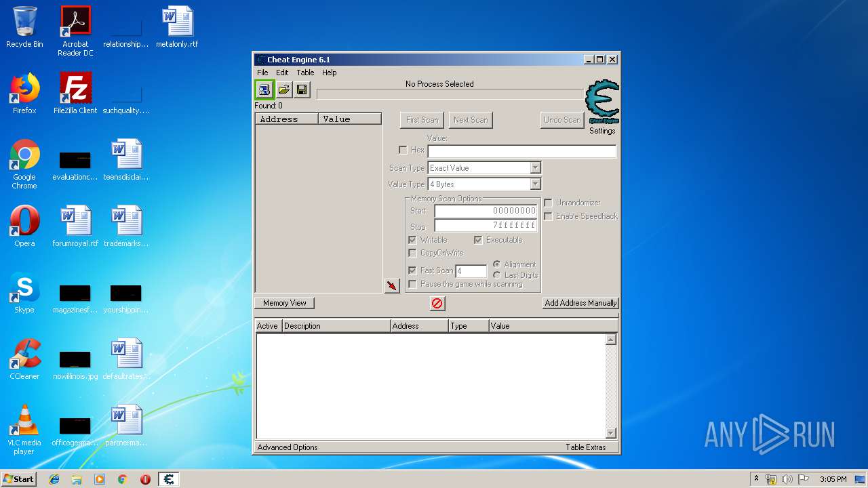This screenshot has width=868, height=488.
Task: Click the red clear address list icon
Action: 437,303
